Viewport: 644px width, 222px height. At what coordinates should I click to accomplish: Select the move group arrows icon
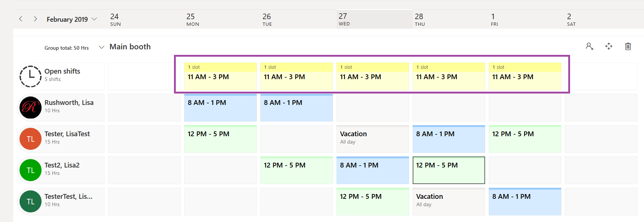pos(609,46)
